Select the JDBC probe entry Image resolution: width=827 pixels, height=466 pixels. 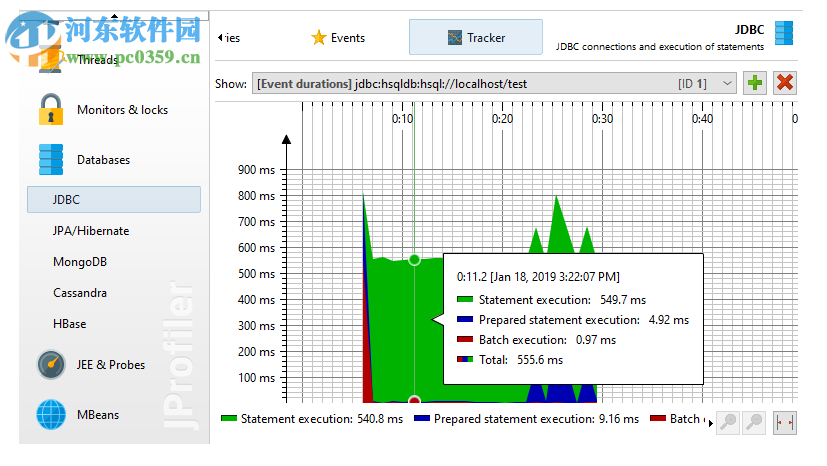[x=114, y=199]
